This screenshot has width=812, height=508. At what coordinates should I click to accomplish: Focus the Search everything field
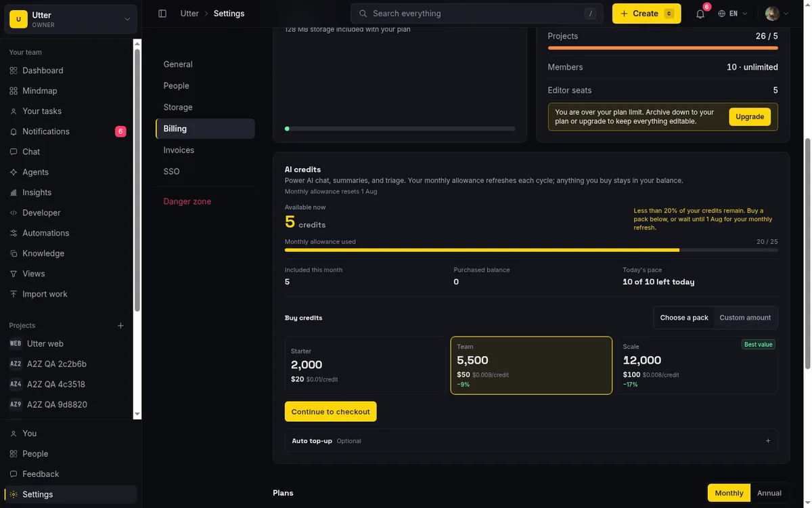pyautogui.click(x=476, y=14)
